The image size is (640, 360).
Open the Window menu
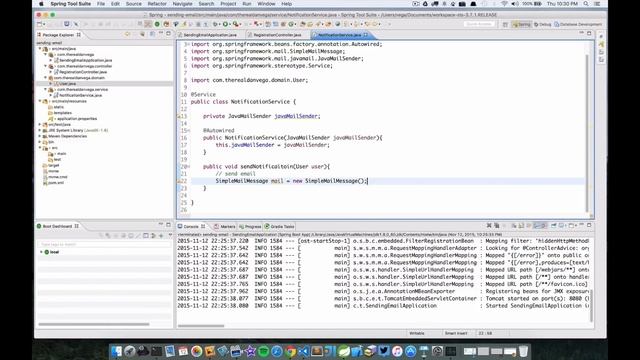(x=267, y=4)
